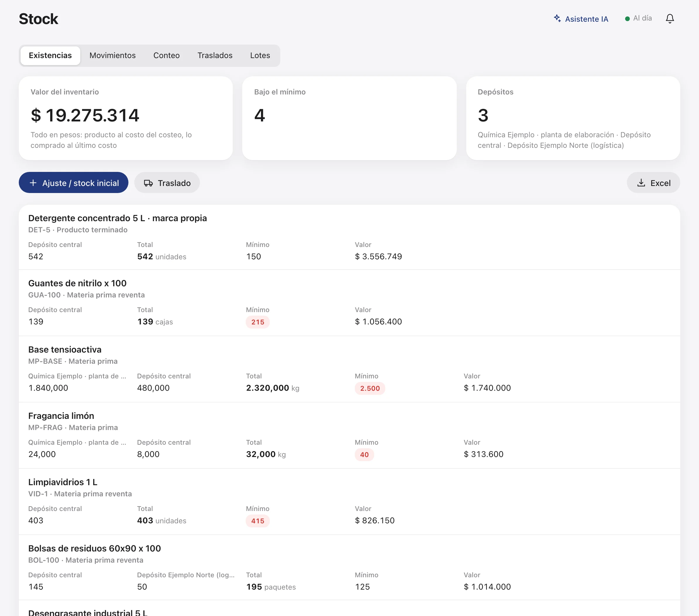Click the value $ 1.740.000
This screenshot has width=699, height=616.
pos(487,388)
